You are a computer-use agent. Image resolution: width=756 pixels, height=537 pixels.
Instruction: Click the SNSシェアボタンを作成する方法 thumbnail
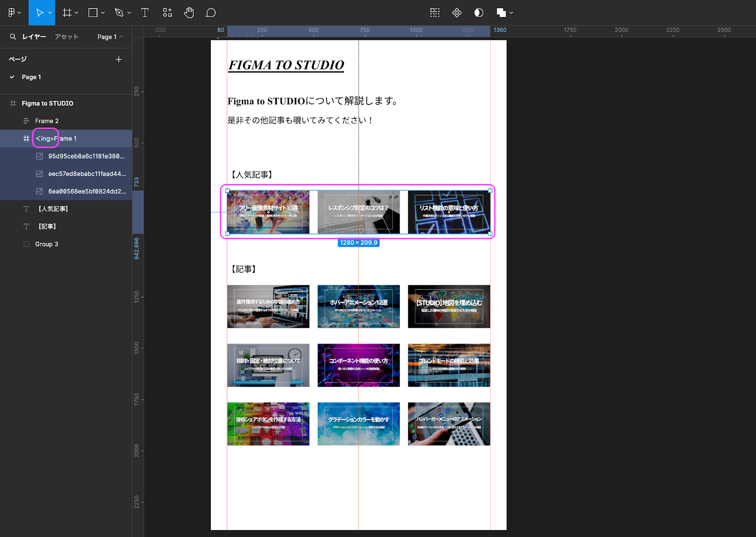[268, 424]
